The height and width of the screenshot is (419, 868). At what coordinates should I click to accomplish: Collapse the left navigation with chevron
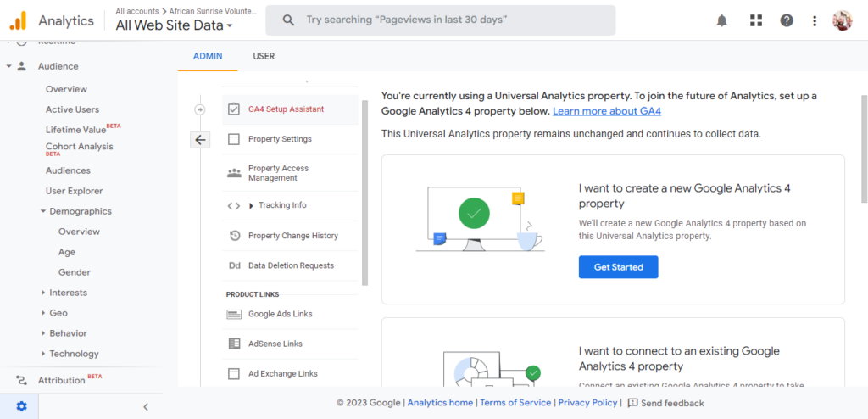pos(146,407)
